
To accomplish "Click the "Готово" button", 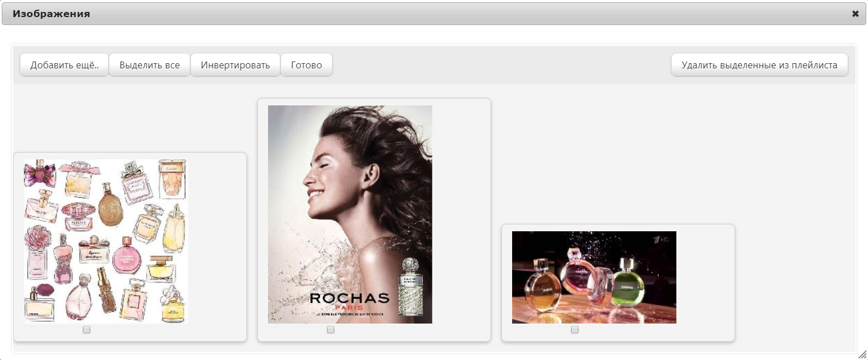I will click(306, 65).
